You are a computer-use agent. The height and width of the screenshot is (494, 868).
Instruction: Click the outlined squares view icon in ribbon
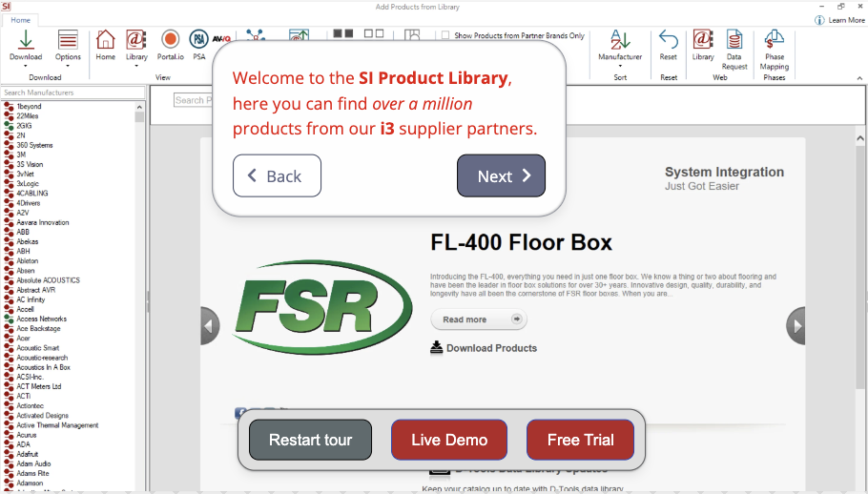(374, 33)
